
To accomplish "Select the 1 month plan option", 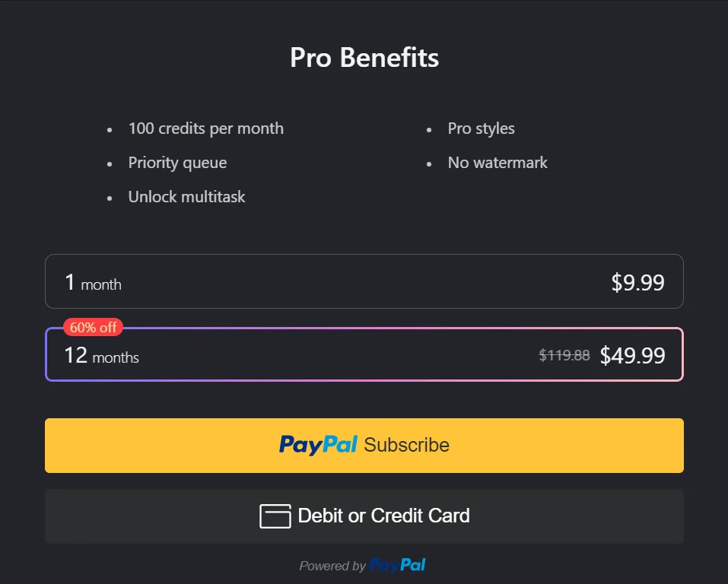I will point(364,281).
